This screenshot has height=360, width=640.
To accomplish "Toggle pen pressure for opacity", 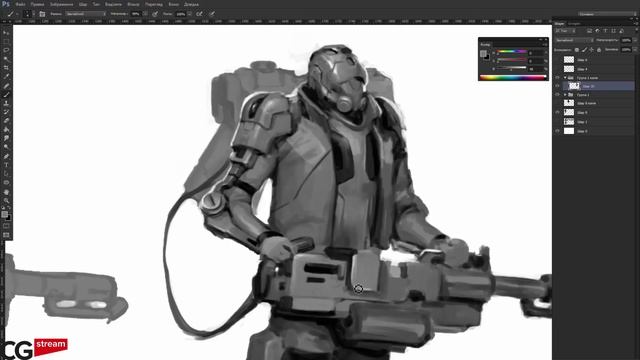I will [x=155, y=14].
